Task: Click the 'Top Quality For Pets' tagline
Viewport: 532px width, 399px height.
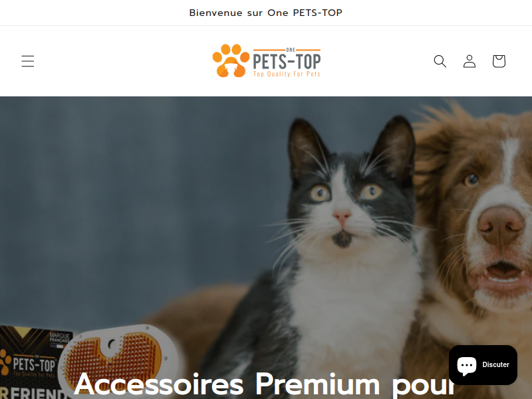Action: 287,74
